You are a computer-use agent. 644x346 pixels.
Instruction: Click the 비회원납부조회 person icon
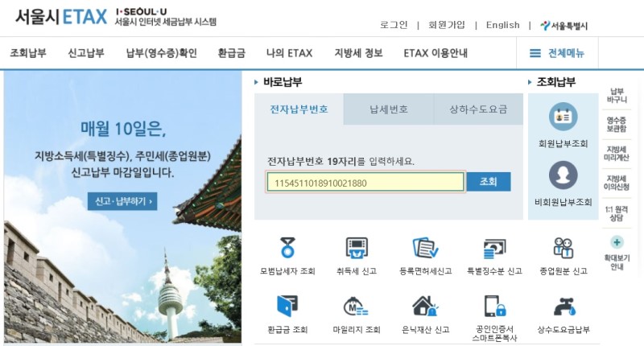click(563, 175)
